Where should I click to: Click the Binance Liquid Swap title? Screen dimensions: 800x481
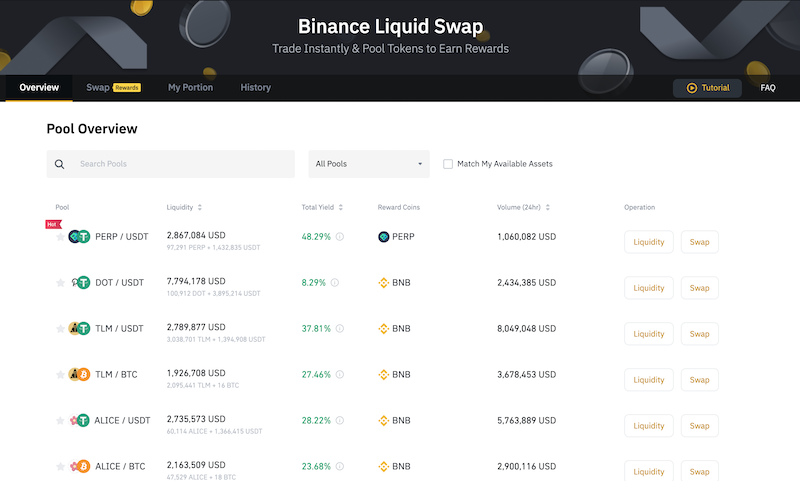pos(390,27)
